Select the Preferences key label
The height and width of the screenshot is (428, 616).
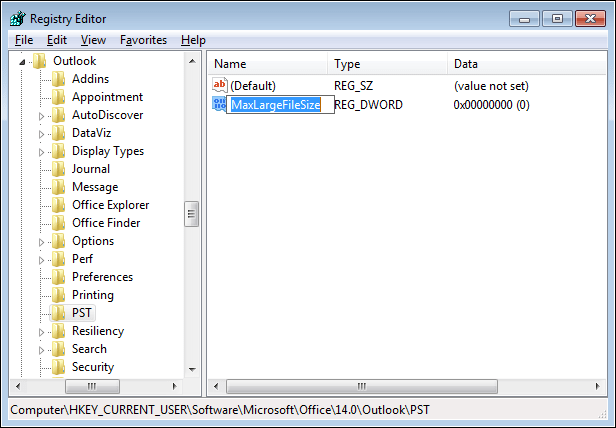(103, 277)
